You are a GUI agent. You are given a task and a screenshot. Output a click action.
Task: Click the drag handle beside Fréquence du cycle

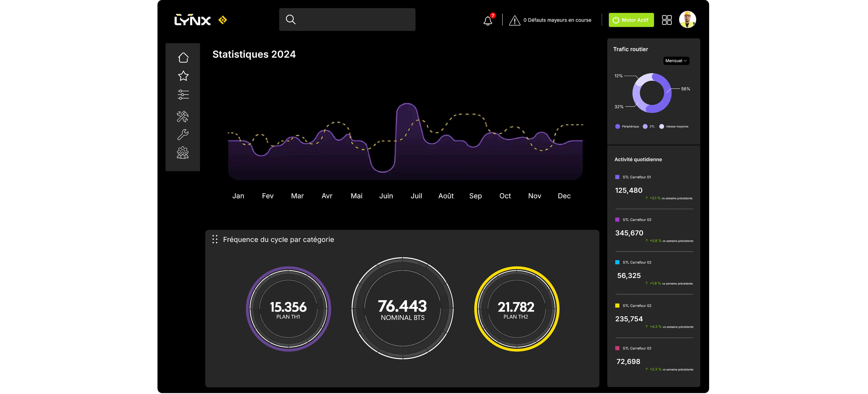pyautogui.click(x=215, y=239)
